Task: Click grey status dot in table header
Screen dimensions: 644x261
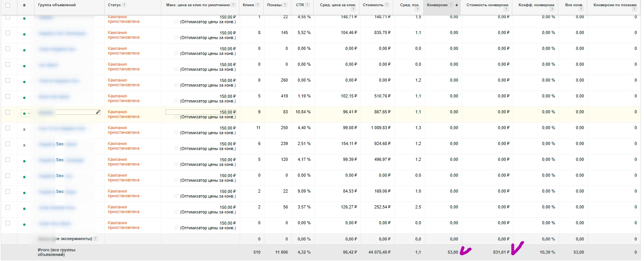Action: (x=24, y=5)
